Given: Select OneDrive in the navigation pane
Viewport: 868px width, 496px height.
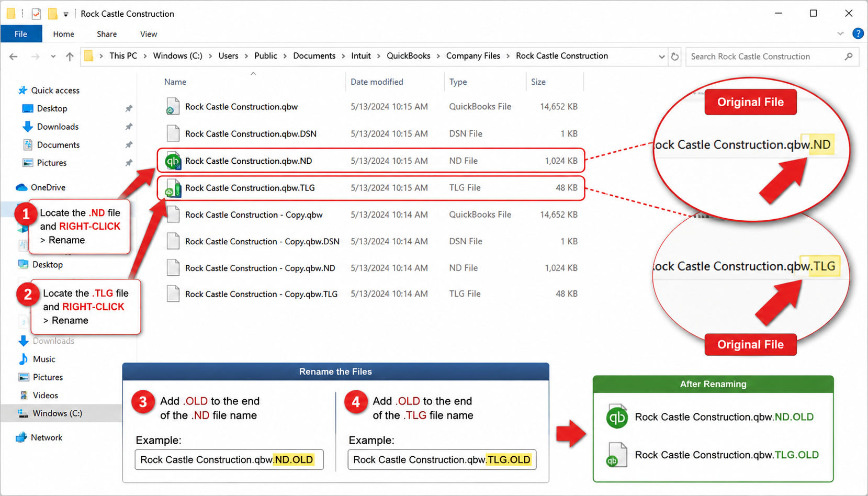Looking at the screenshot, I should click(48, 187).
